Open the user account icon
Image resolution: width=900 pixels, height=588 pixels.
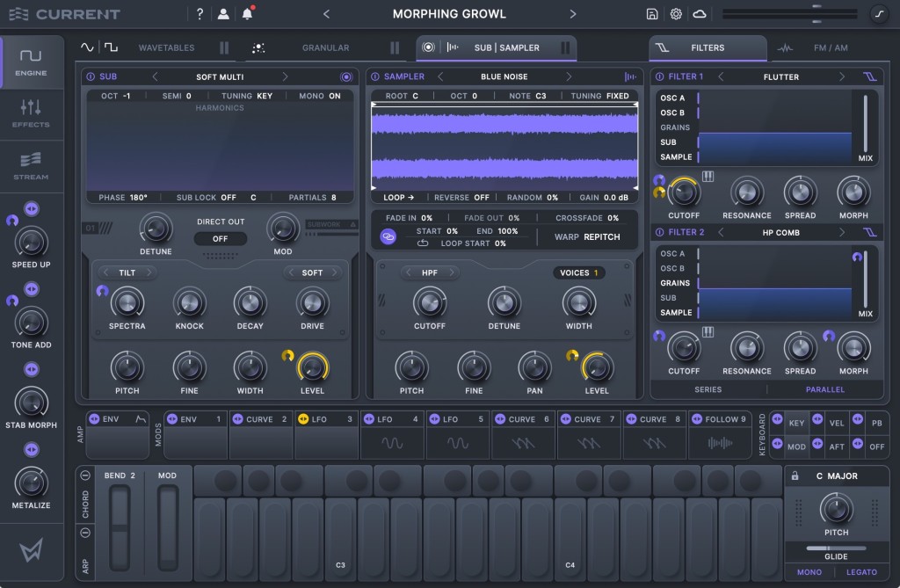223,14
